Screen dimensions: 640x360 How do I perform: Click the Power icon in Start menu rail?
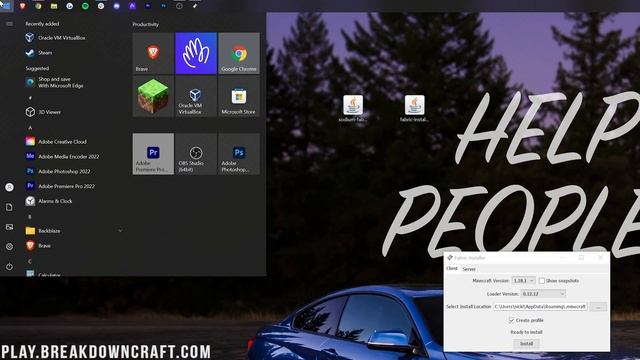[9, 267]
